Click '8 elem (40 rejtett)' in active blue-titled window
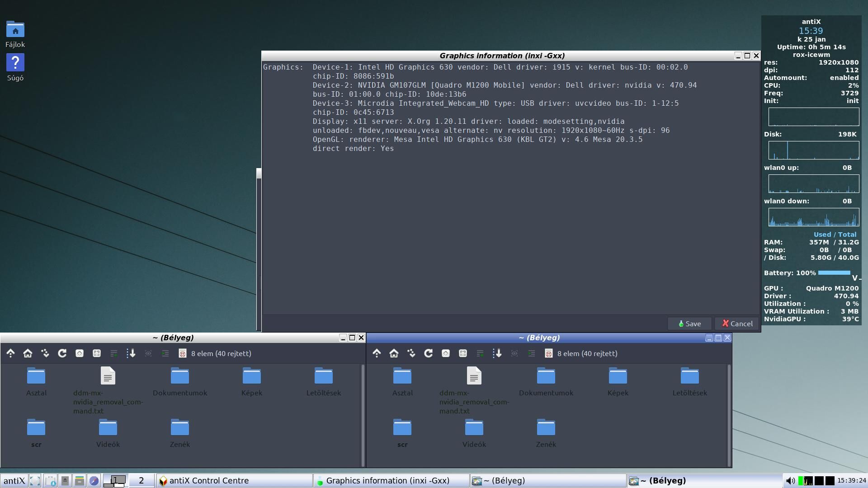The width and height of the screenshot is (868, 488). tap(587, 353)
